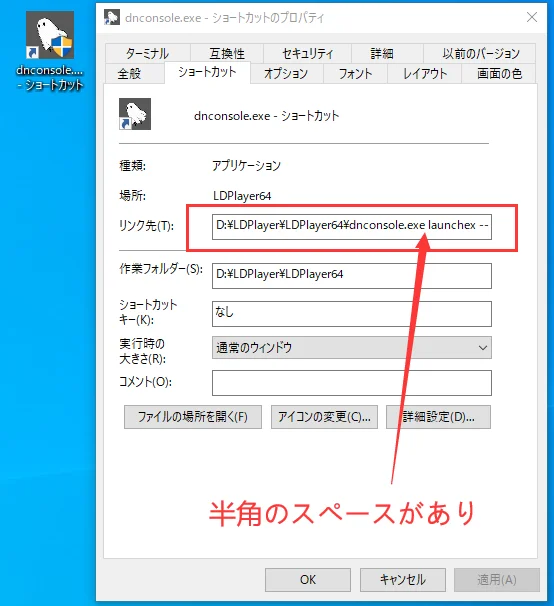Open 詳細設定 advanced settings button

pyautogui.click(x=438, y=417)
